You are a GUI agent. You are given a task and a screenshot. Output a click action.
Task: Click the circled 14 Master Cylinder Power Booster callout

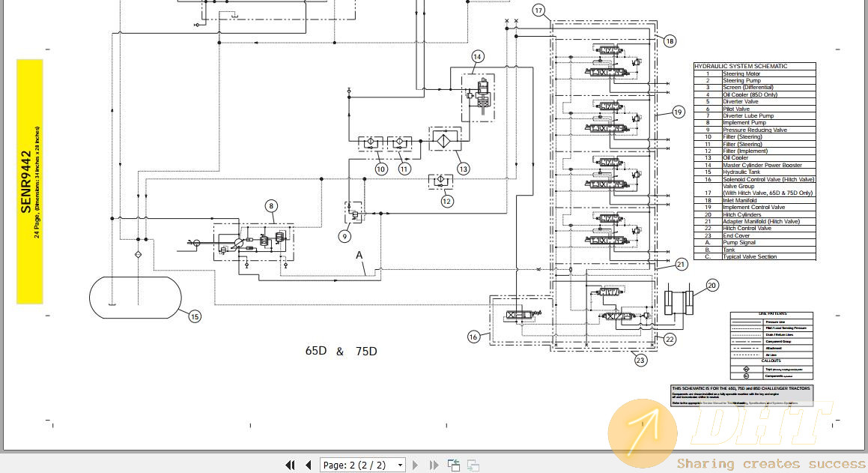[476, 56]
